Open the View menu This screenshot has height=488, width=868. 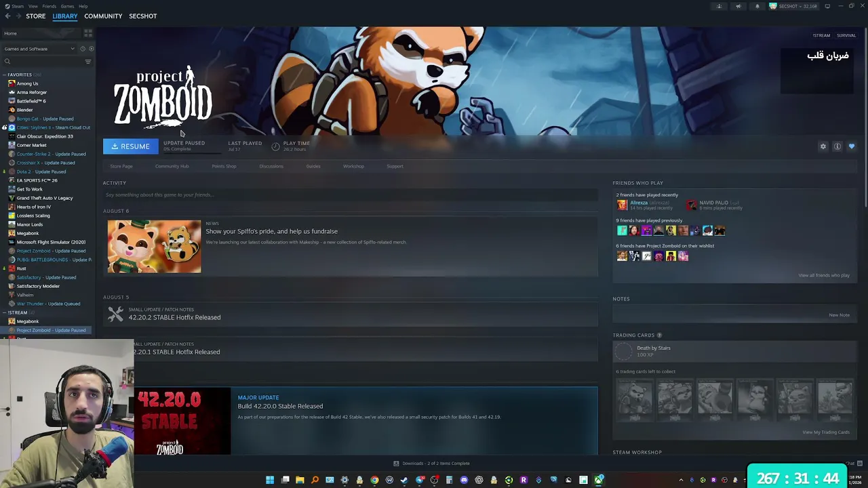[33, 6]
